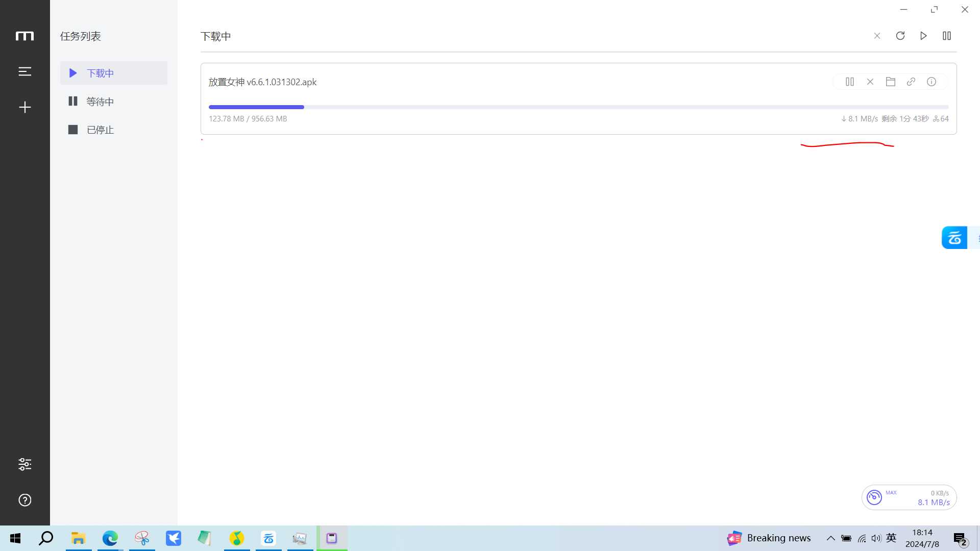Image resolution: width=980 pixels, height=551 pixels.
Task: Open Windows Start menu
Action: (15, 538)
